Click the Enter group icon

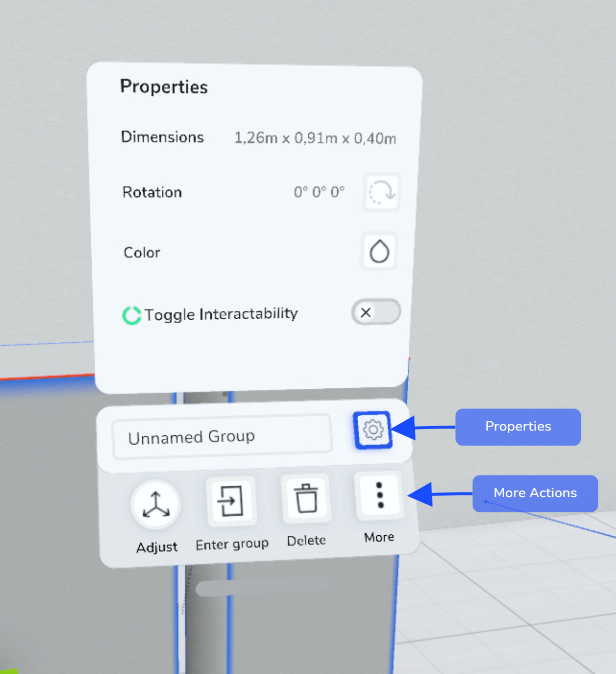point(230,500)
